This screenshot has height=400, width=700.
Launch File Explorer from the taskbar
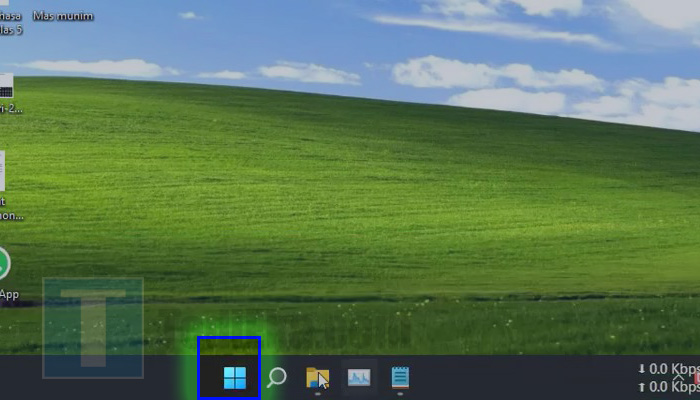(x=317, y=378)
